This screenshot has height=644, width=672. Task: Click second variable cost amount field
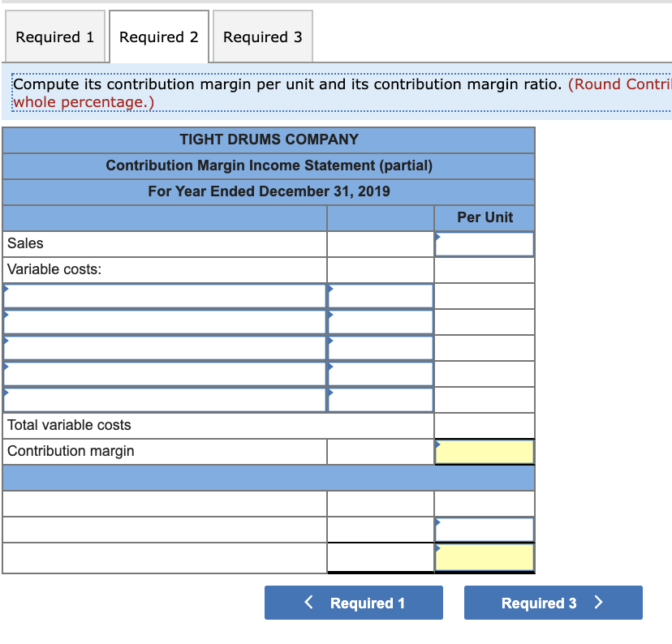[x=381, y=322]
